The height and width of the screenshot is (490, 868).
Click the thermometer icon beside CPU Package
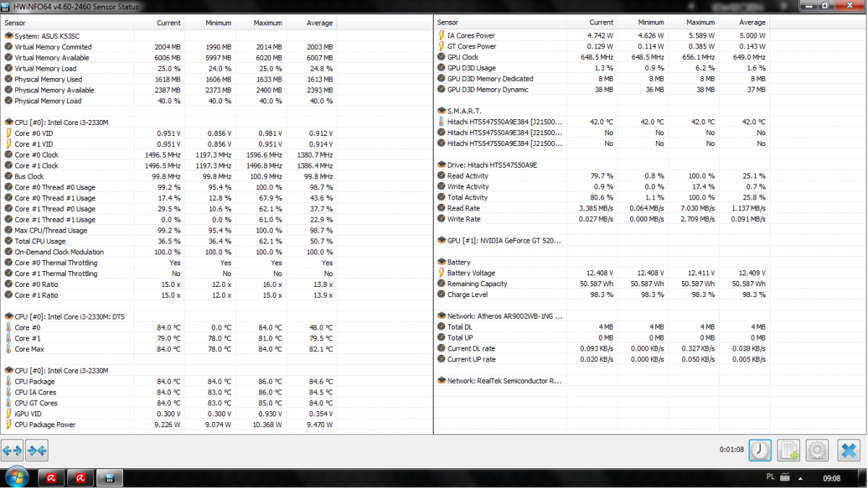click(x=9, y=382)
